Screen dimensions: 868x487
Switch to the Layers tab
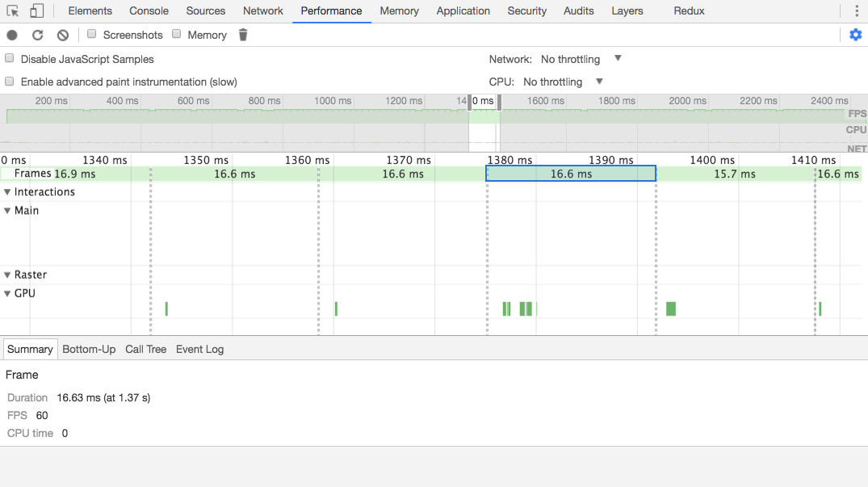click(627, 10)
